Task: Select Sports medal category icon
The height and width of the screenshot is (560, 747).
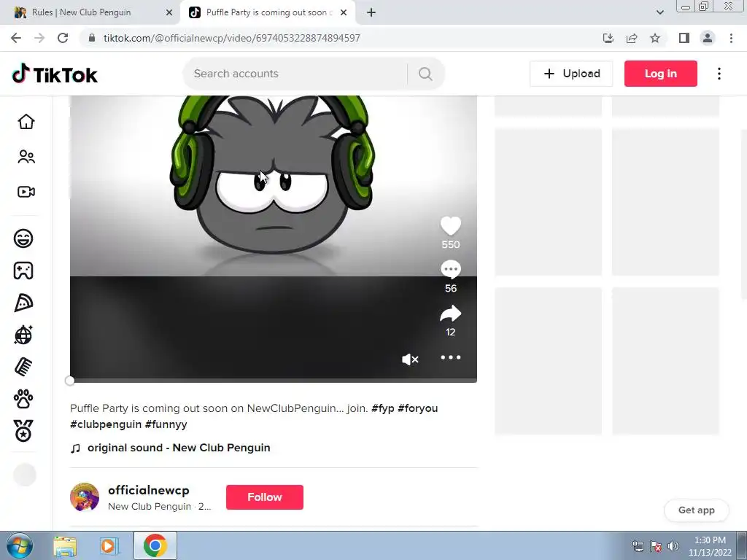Action: click(23, 431)
